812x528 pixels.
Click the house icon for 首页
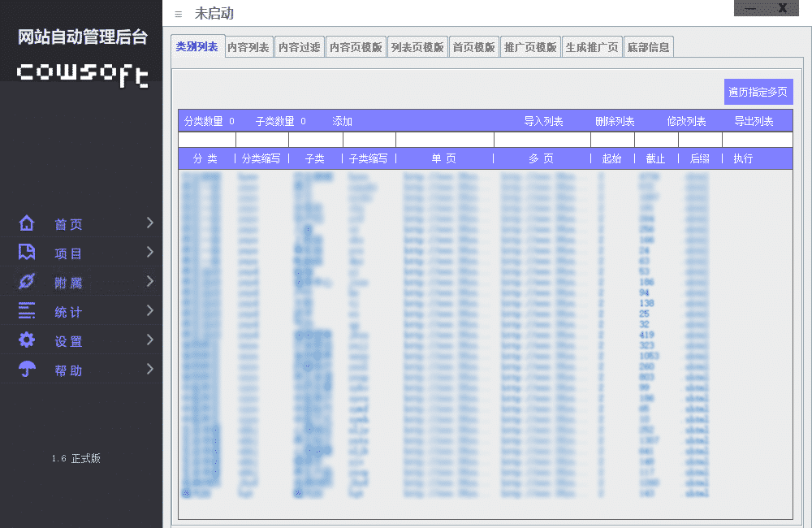click(27, 223)
